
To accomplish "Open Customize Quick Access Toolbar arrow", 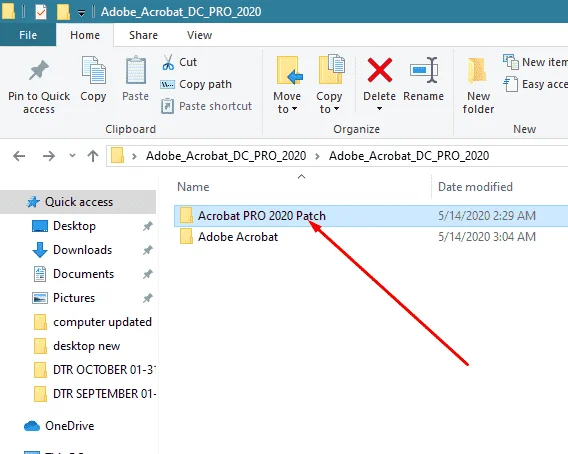I will pyautogui.click(x=82, y=13).
